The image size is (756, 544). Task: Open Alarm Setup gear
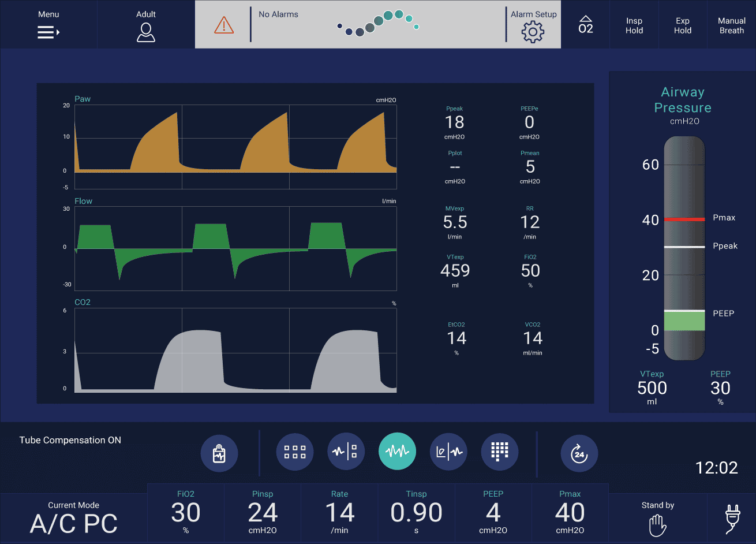point(533,25)
